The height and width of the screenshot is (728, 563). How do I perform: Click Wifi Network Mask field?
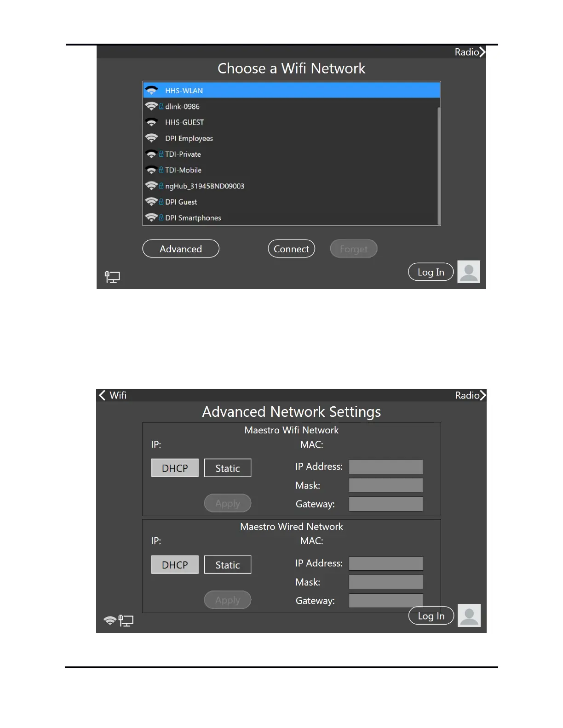[x=386, y=485]
